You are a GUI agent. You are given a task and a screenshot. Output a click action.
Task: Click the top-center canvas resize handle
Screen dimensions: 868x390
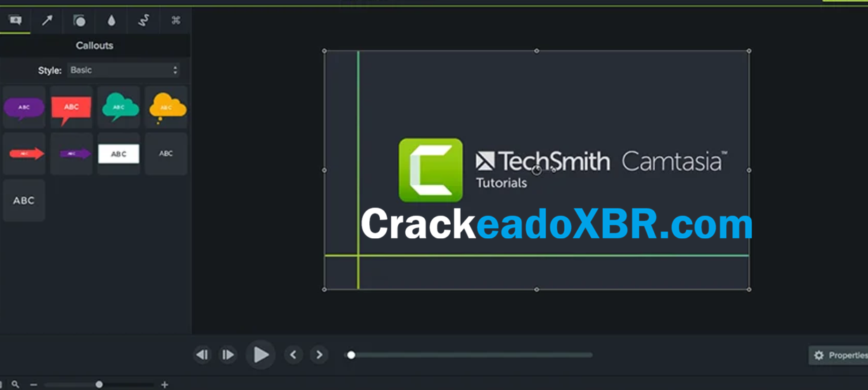[x=537, y=51]
